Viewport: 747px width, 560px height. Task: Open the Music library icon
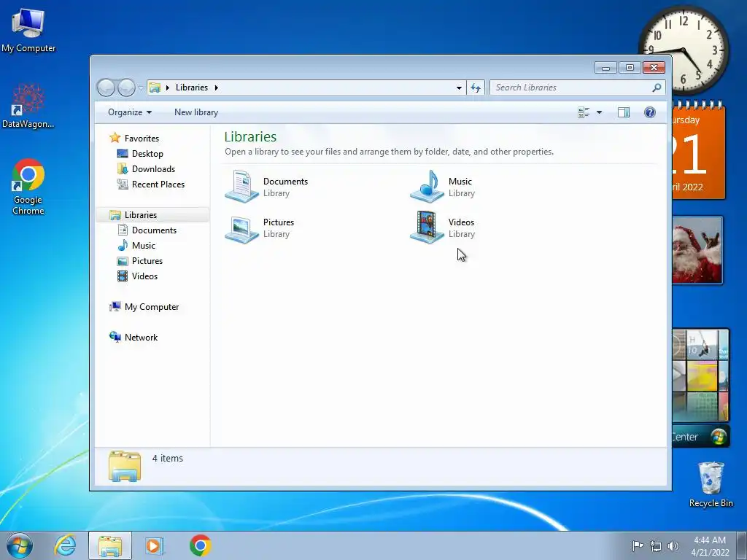tap(427, 187)
